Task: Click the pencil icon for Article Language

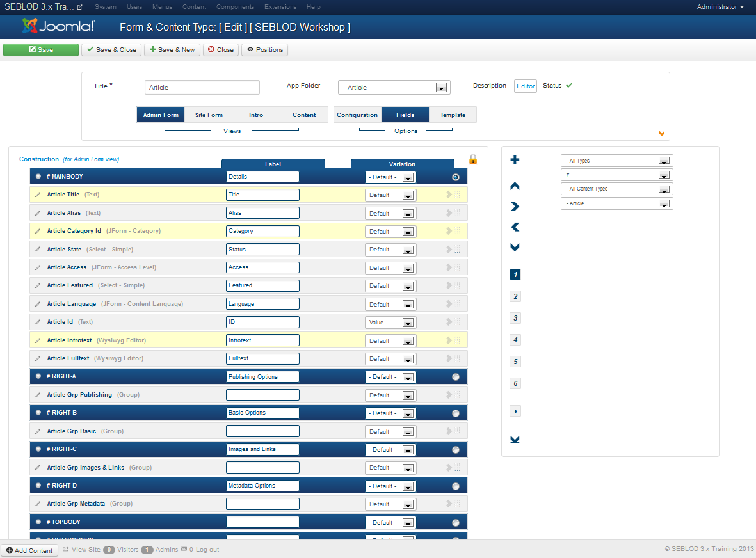Action: click(x=38, y=304)
